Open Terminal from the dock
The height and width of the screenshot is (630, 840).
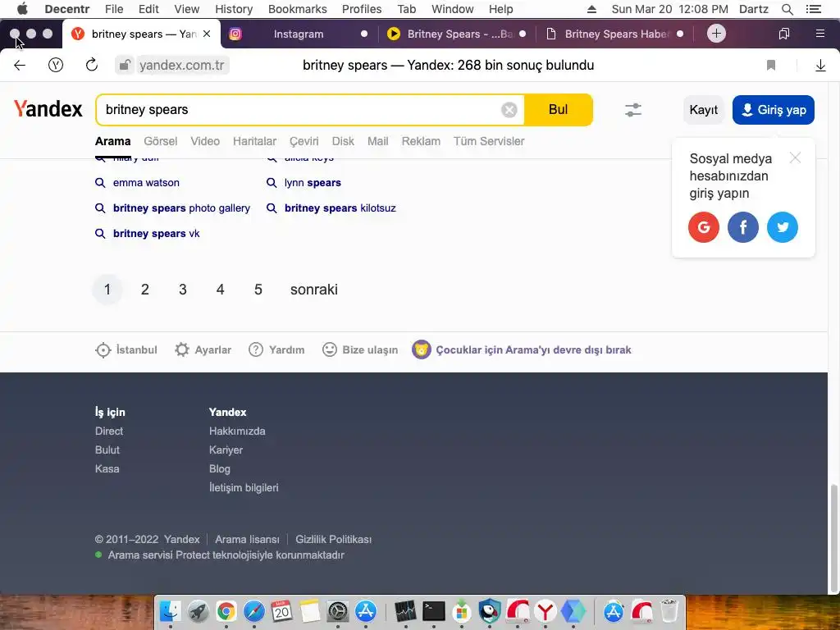(433, 610)
